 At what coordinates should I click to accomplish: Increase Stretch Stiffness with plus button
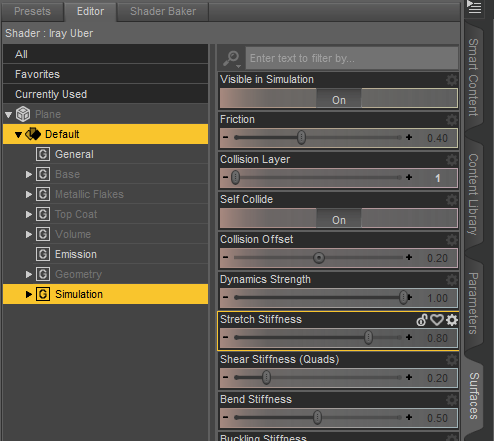click(409, 337)
